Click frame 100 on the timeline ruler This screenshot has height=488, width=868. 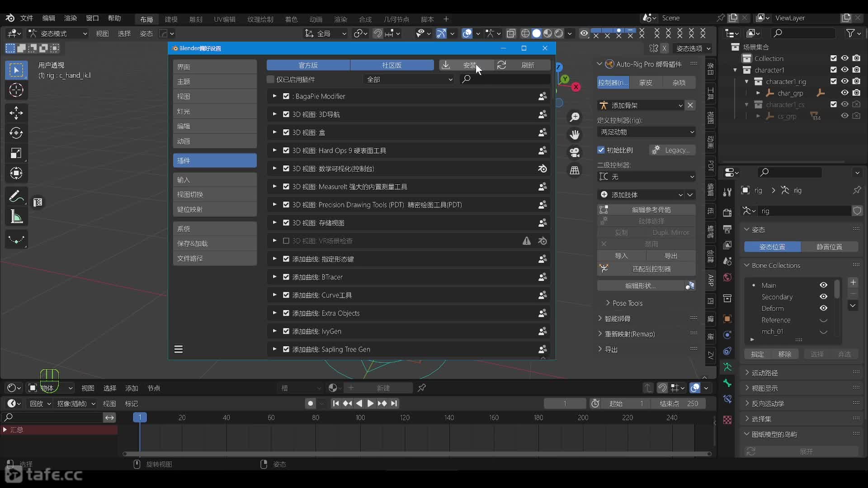[x=360, y=418]
